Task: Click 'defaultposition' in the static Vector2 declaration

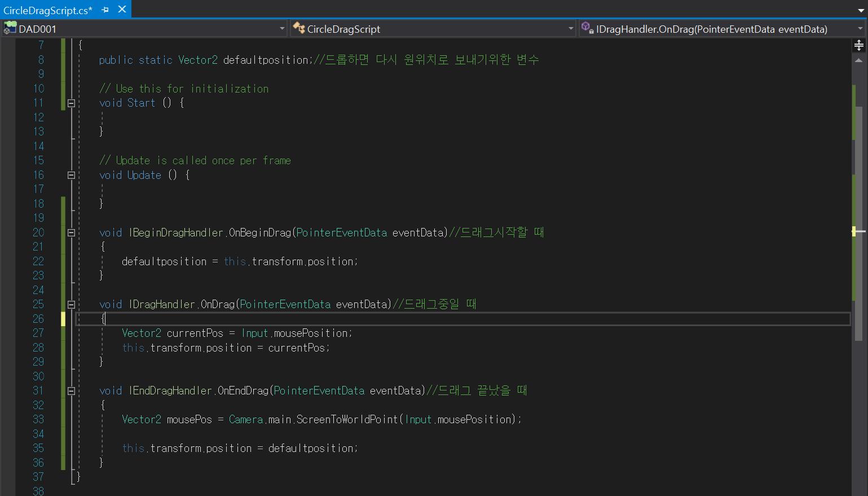Action: tap(266, 60)
